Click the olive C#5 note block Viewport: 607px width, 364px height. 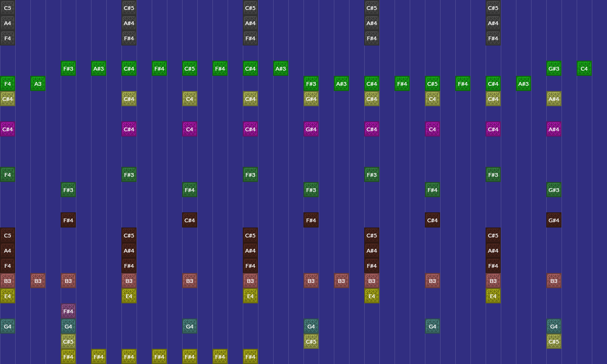(68, 341)
